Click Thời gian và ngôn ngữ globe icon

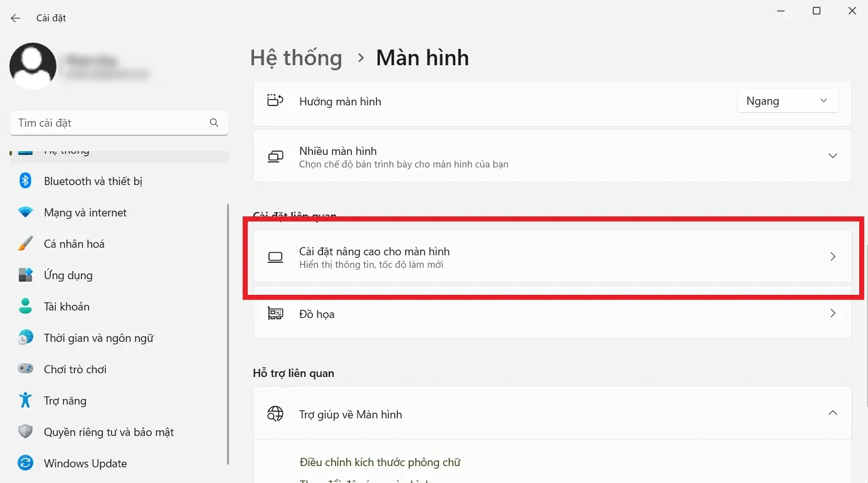coord(25,338)
